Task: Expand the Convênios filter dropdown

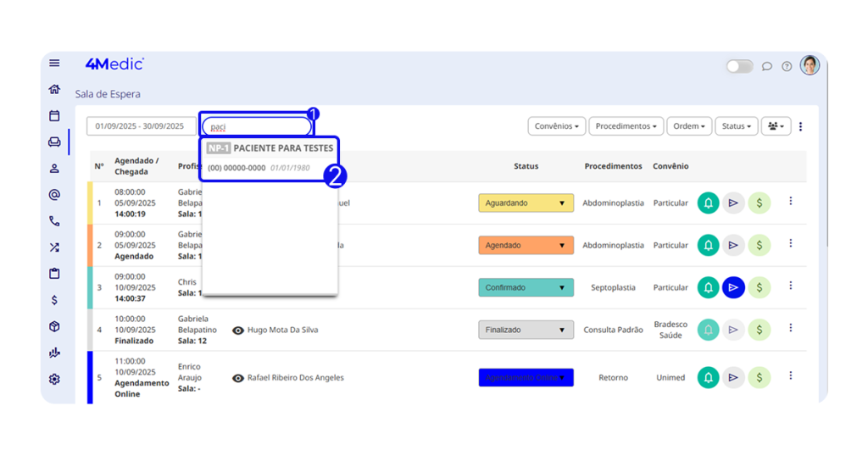Action: tap(556, 126)
